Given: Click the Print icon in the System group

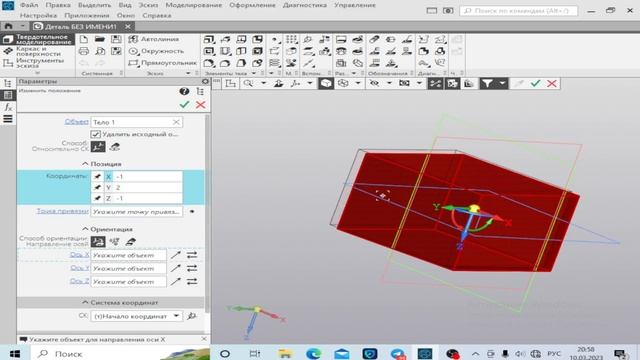Looking at the screenshot, I should click(84, 51).
